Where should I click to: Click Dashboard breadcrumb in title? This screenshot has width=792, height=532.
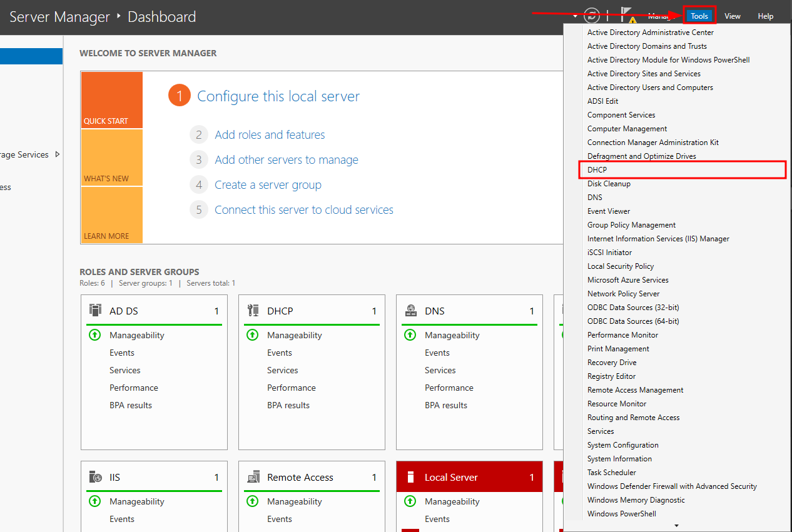coord(162,17)
